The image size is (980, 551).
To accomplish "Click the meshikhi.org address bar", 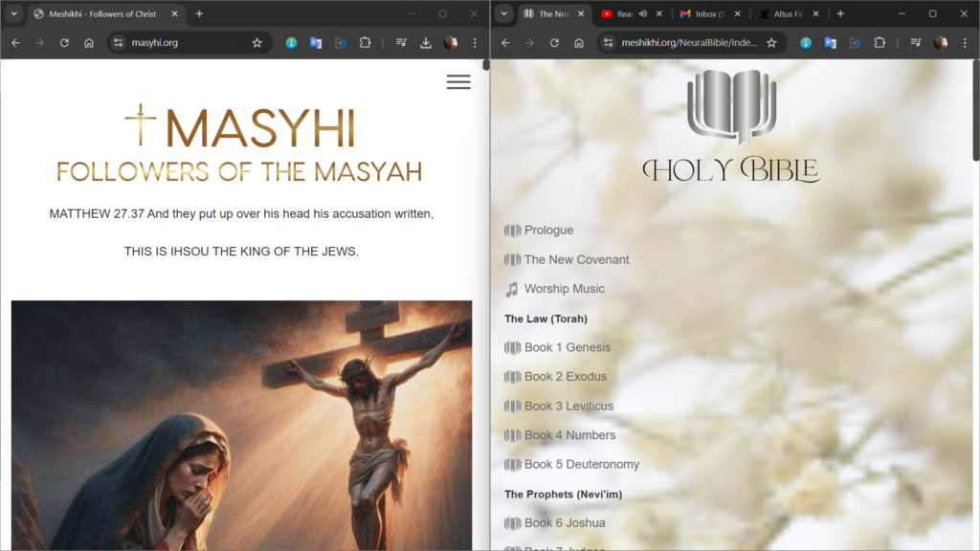I will pyautogui.click(x=689, y=43).
